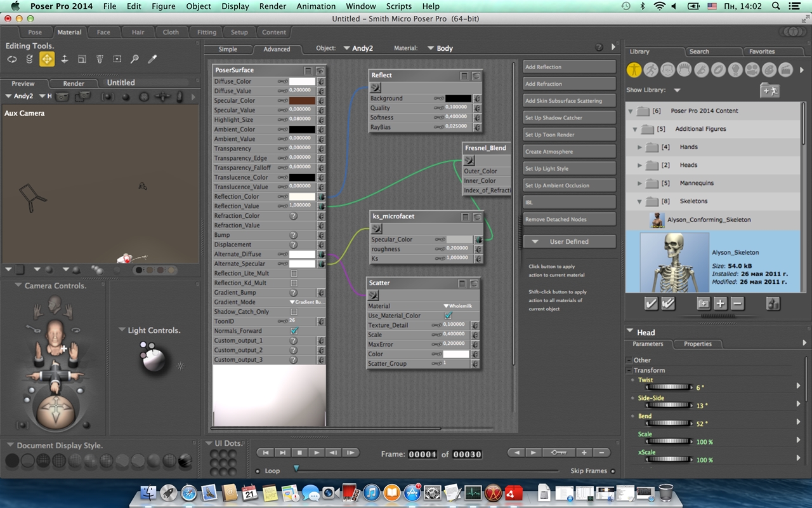Click the double checkmark library button

[x=668, y=304]
